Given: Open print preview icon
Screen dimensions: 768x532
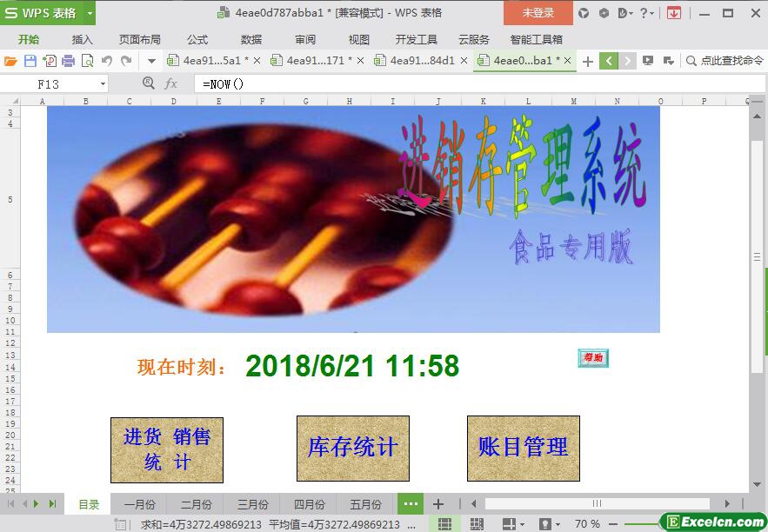Looking at the screenshot, I should (87, 61).
